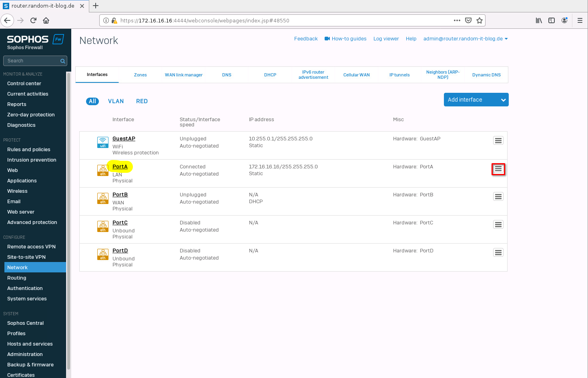Switch to the DHCP tab
588x378 pixels.
270,75
